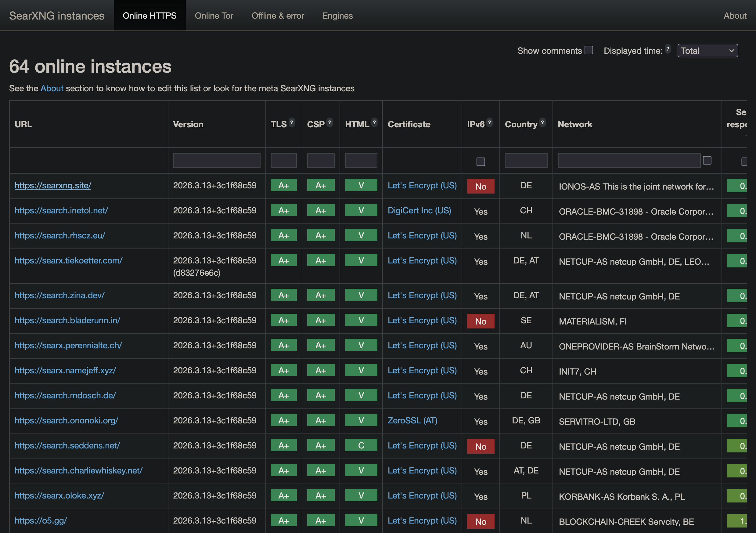Open https://search.inetol.net/ instance link
Image resolution: width=756 pixels, height=533 pixels.
61,211
